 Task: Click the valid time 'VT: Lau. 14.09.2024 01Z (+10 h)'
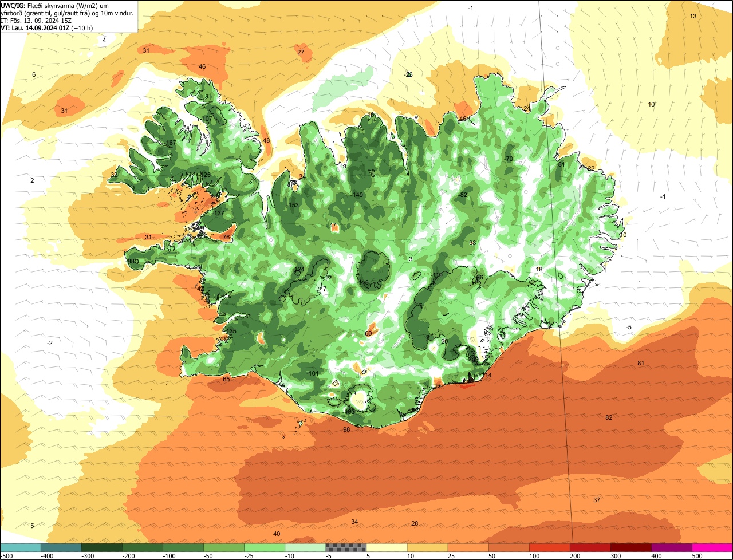click(x=47, y=27)
